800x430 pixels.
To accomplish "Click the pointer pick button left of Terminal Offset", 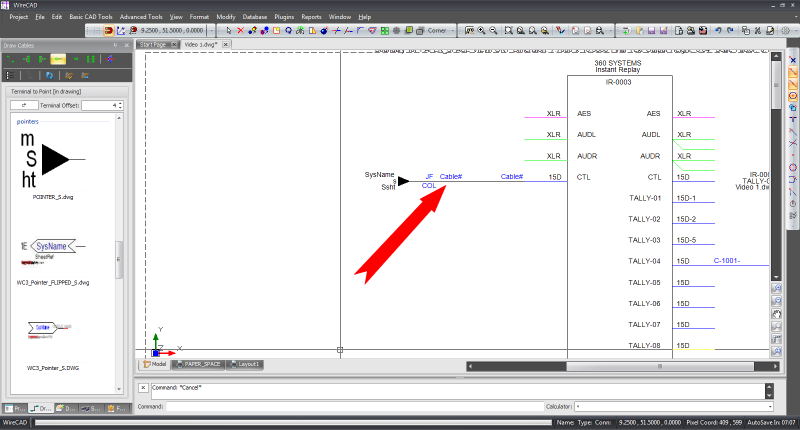I will point(24,106).
